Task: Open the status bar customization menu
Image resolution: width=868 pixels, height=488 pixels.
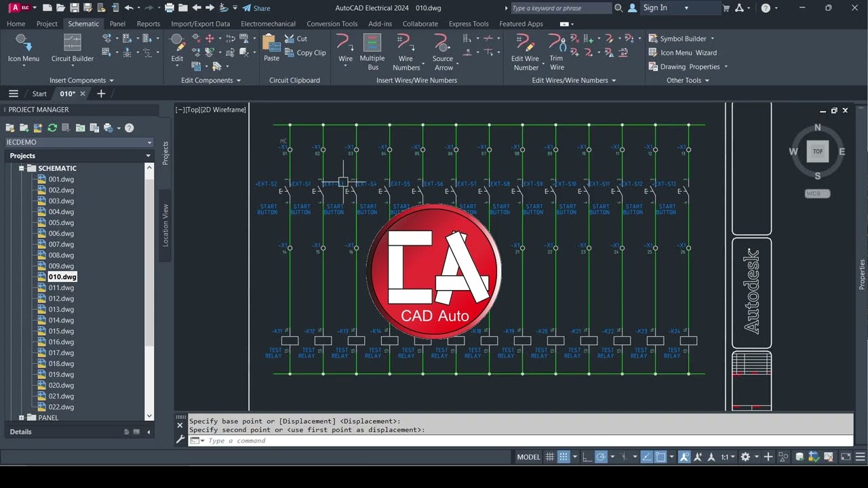Action: point(860,457)
